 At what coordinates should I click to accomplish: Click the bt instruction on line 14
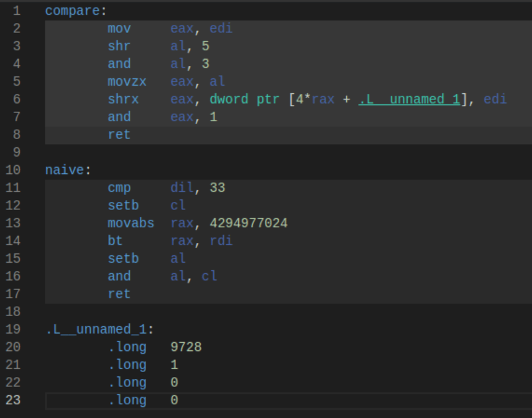116,240
